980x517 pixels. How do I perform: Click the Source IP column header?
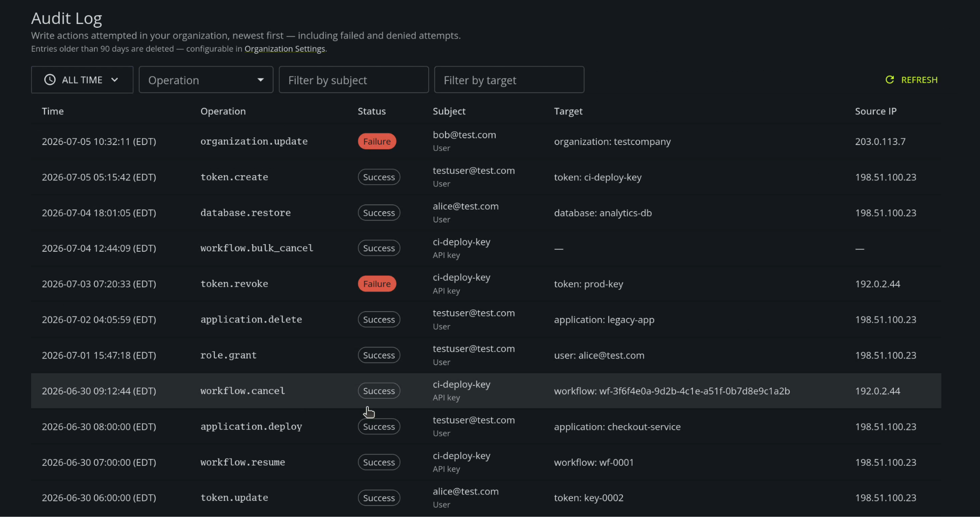point(876,111)
